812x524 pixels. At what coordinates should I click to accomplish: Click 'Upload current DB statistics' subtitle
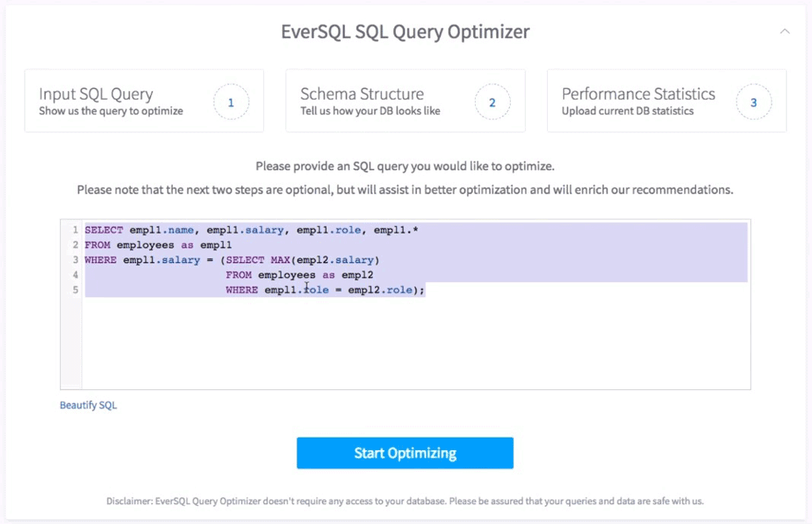coord(628,111)
